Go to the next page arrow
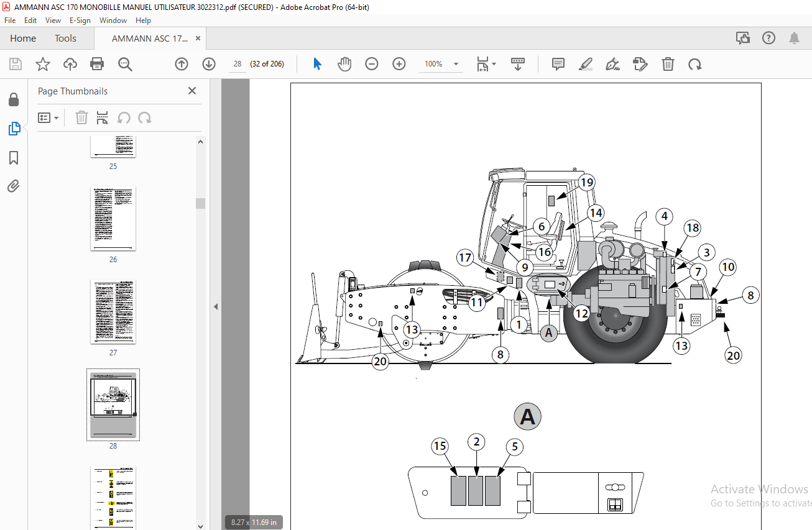The image size is (812, 530). 209,64
